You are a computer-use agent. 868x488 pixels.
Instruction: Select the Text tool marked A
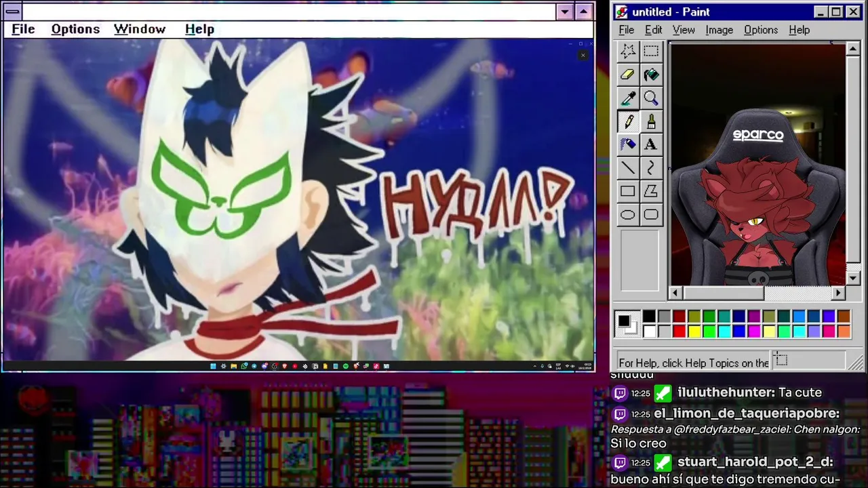pos(651,144)
